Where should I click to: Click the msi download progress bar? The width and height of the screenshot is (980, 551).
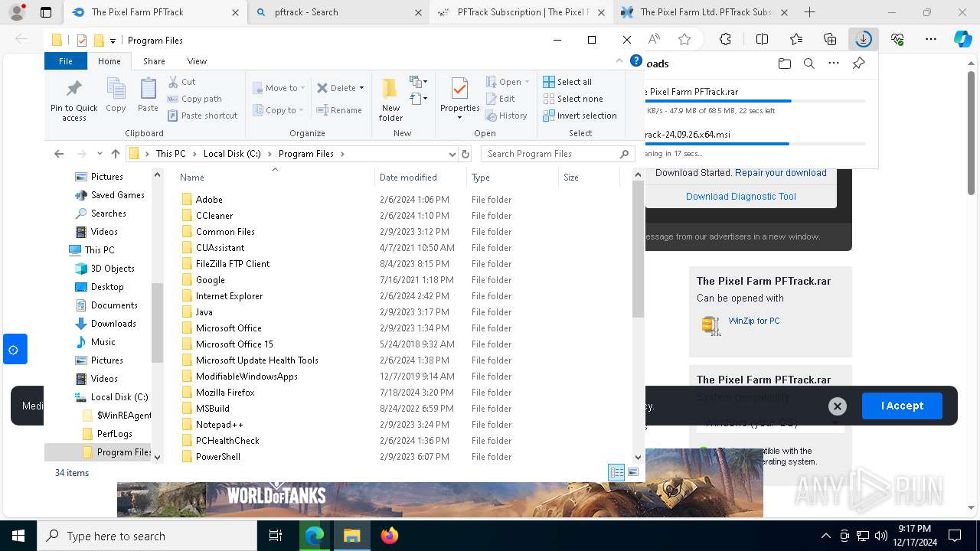[x=756, y=144]
